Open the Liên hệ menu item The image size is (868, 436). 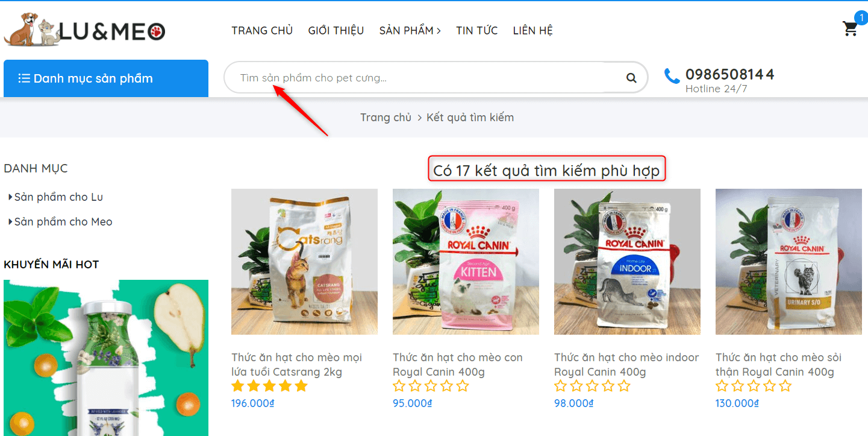[x=533, y=31]
